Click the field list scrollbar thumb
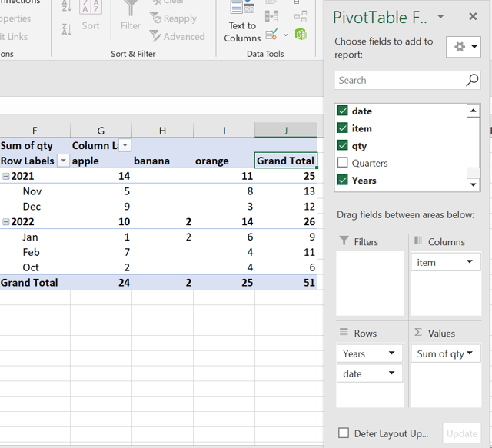 click(474, 143)
